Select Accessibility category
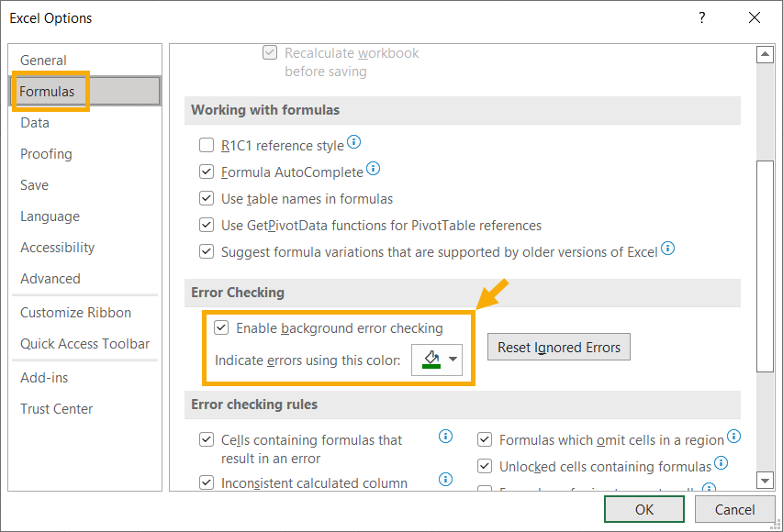The width and height of the screenshot is (783, 532). click(85, 248)
